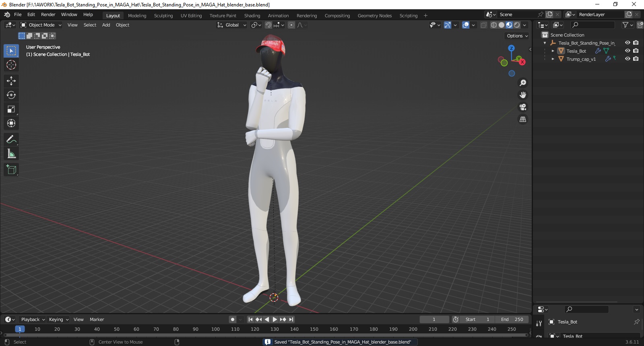
Task: Open the viewport Select menu
Action: click(x=90, y=25)
